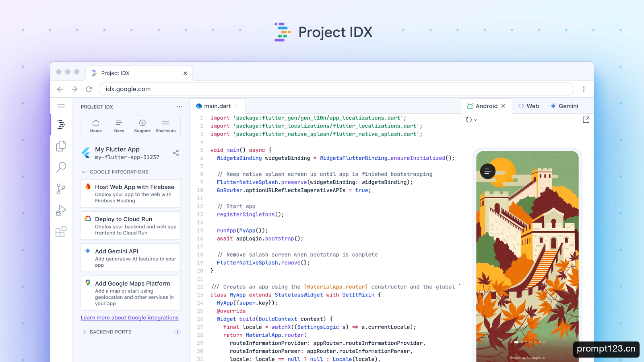The height and width of the screenshot is (362, 644).
Task: Switch to the Gemini tab
Action: tap(564, 106)
